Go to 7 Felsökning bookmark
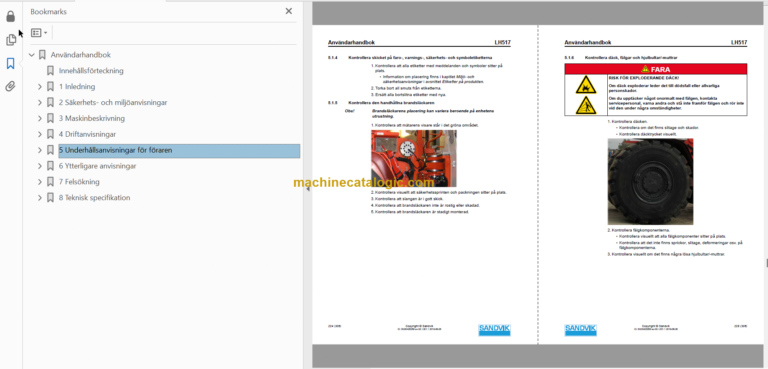Screen dimensions: 768x369 coord(79,182)
